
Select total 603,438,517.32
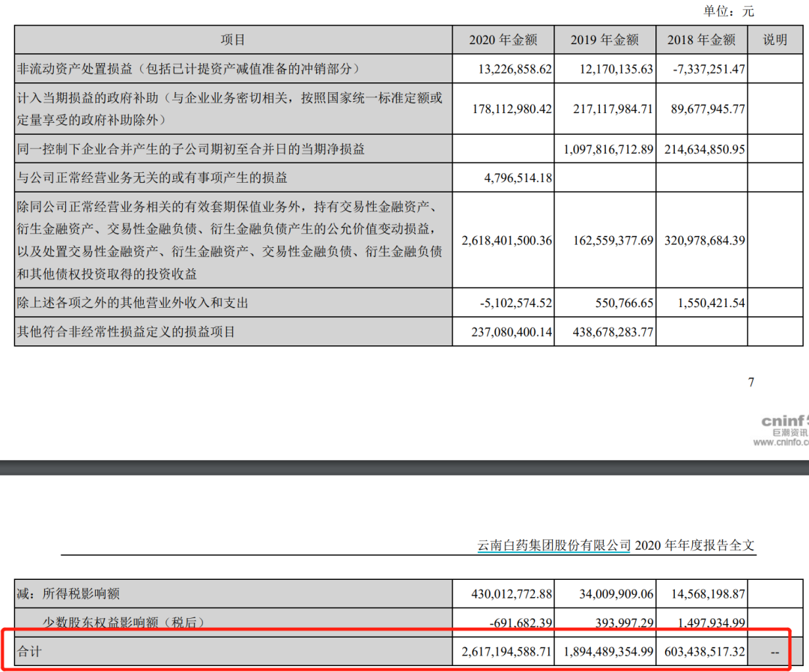705,652
